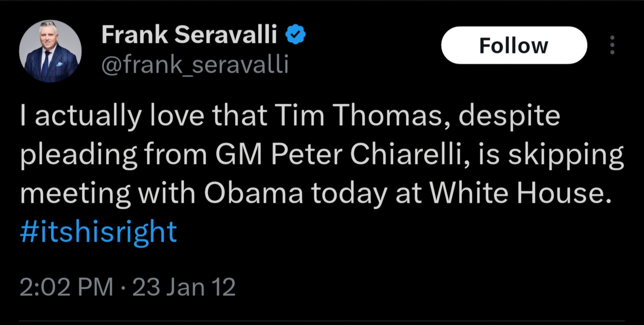Click the word "despite" in the tweet
The height and width of the screenshot is (325, 644).
pos(509,116)
